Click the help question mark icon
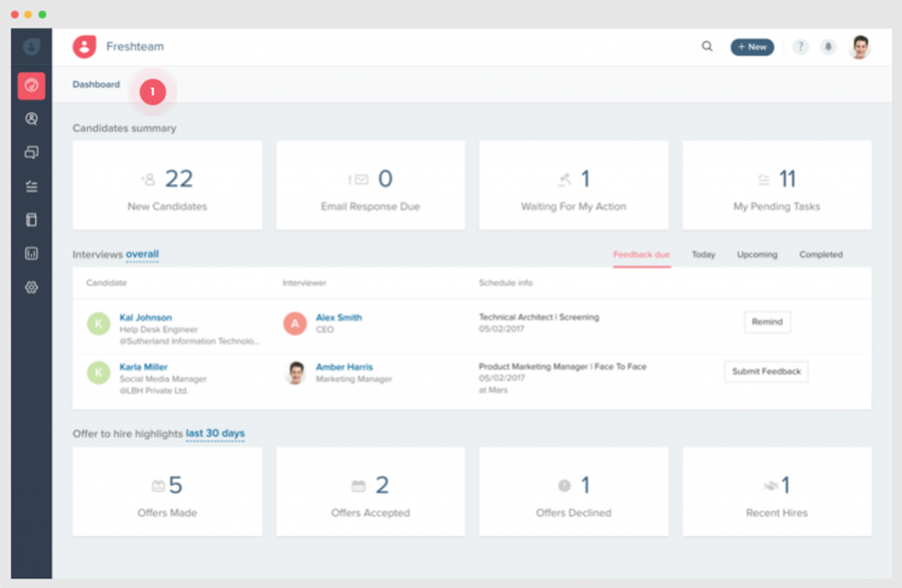The height and width of the screenshot is (588, 902). click(800, 47)
